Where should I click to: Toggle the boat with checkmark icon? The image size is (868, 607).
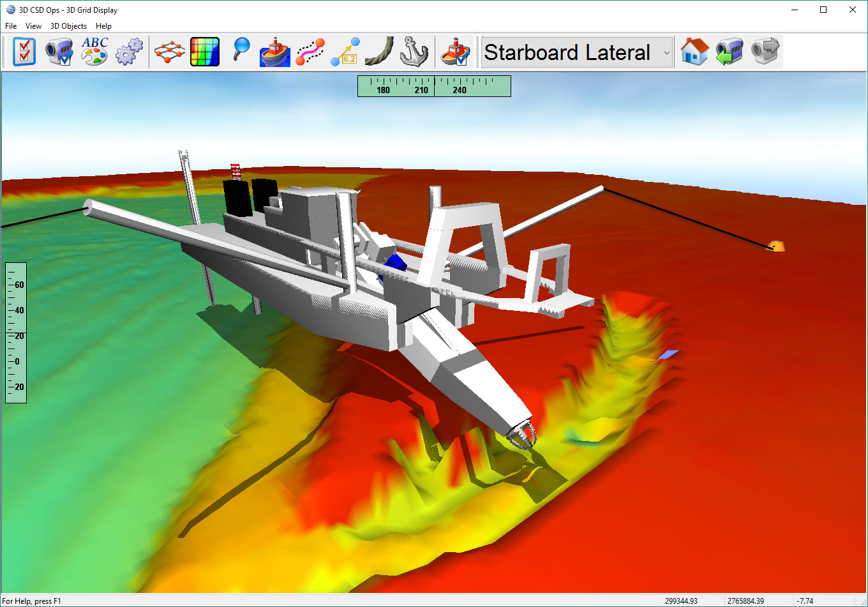[456, 52]
